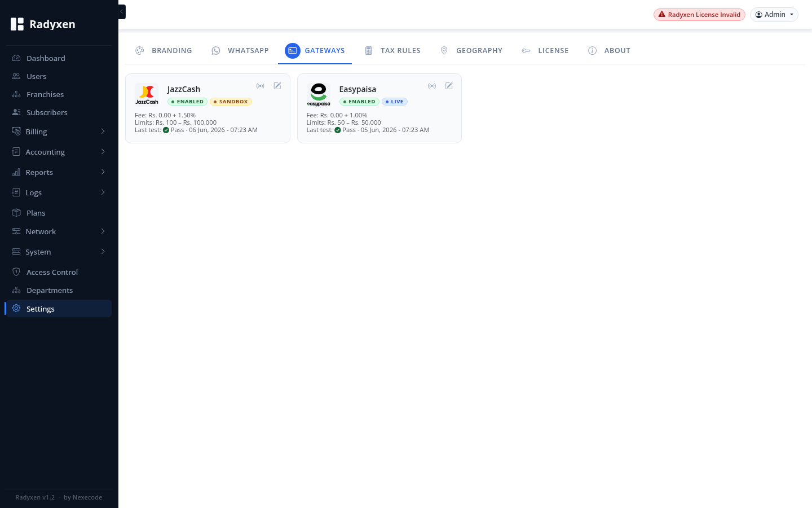Expand the Reports submenu chevron
The image size is (812, 508).
103,172
